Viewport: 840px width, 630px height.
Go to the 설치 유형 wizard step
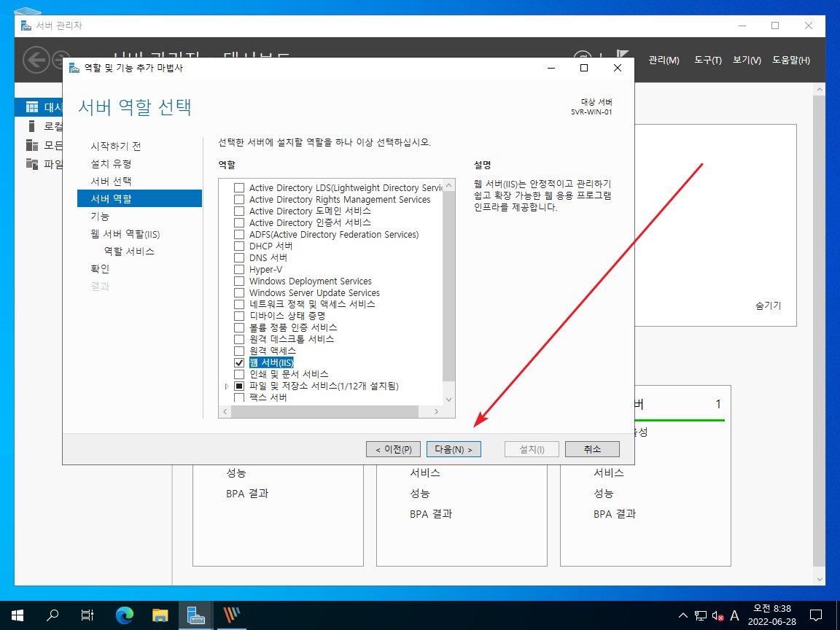[x=111, y=164]
